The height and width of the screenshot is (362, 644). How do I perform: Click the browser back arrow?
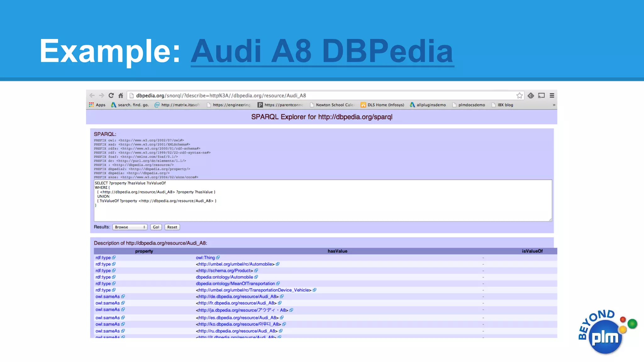92,96
